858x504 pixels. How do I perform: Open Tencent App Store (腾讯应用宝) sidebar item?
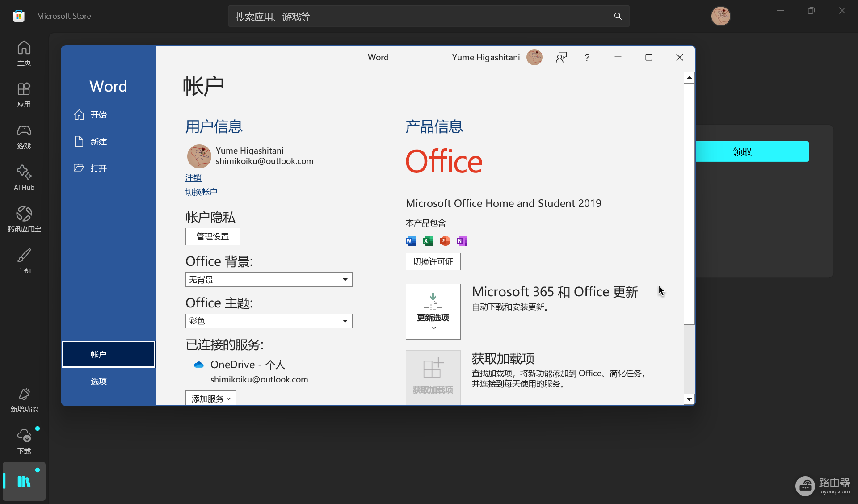[x=24, y=219]
